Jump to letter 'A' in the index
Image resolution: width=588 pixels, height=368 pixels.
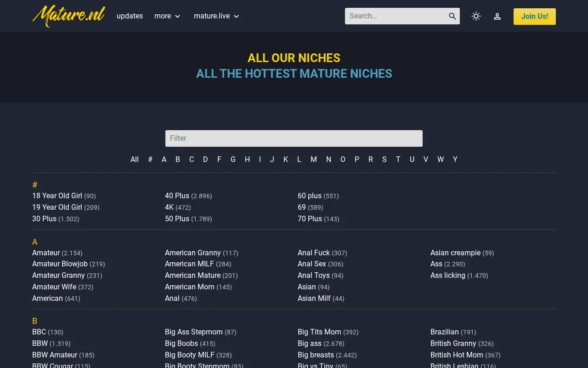coord(164,160)
